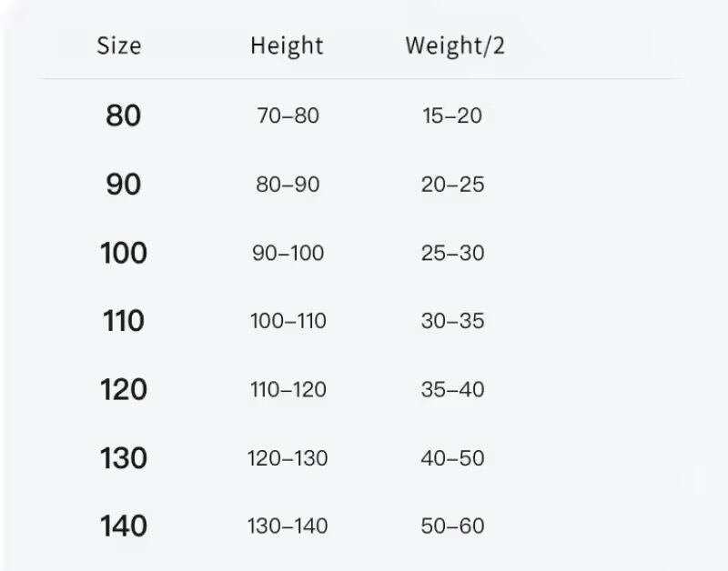Select size 80 in the chart

pos(124,116)
